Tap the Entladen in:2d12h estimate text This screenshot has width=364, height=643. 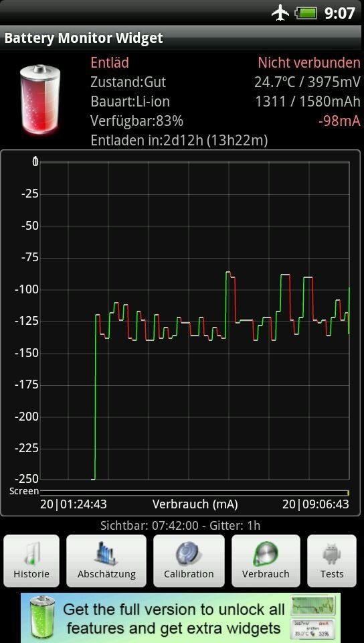179,141
